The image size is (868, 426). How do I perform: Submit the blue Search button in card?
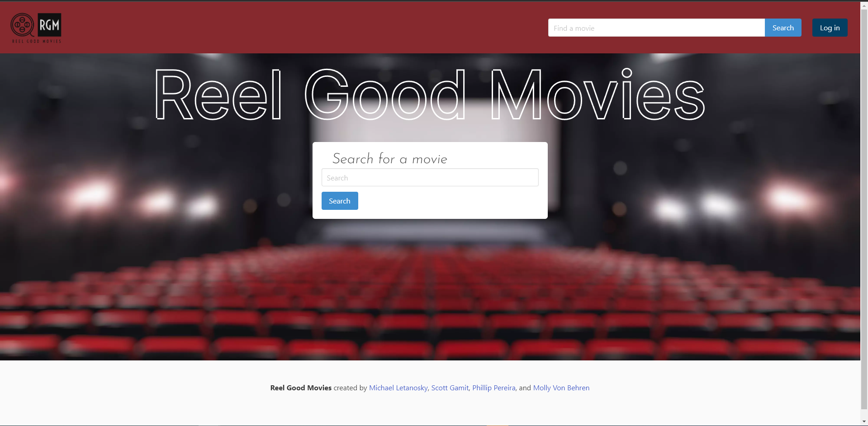pos(340,201)
